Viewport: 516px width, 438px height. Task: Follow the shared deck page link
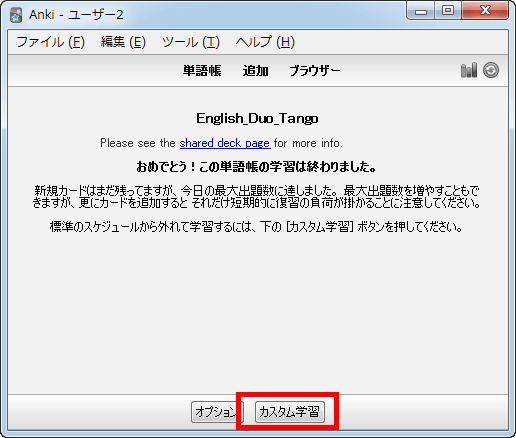point(225,143)
